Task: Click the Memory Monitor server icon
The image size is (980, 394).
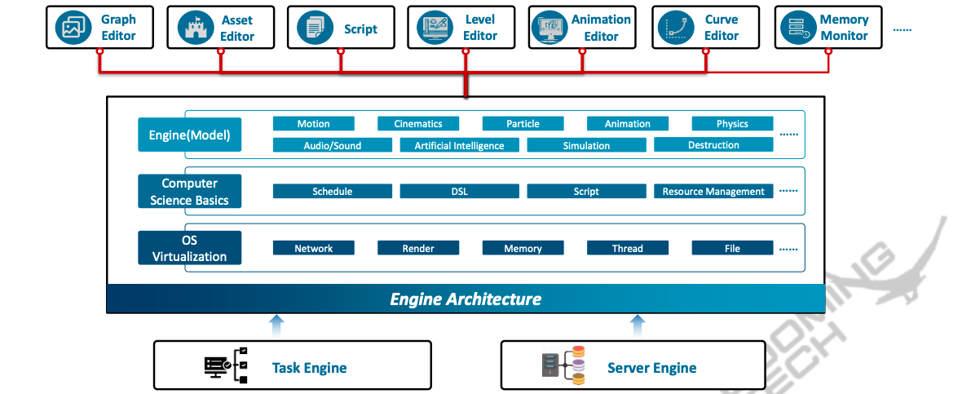Action: [797, 28]
